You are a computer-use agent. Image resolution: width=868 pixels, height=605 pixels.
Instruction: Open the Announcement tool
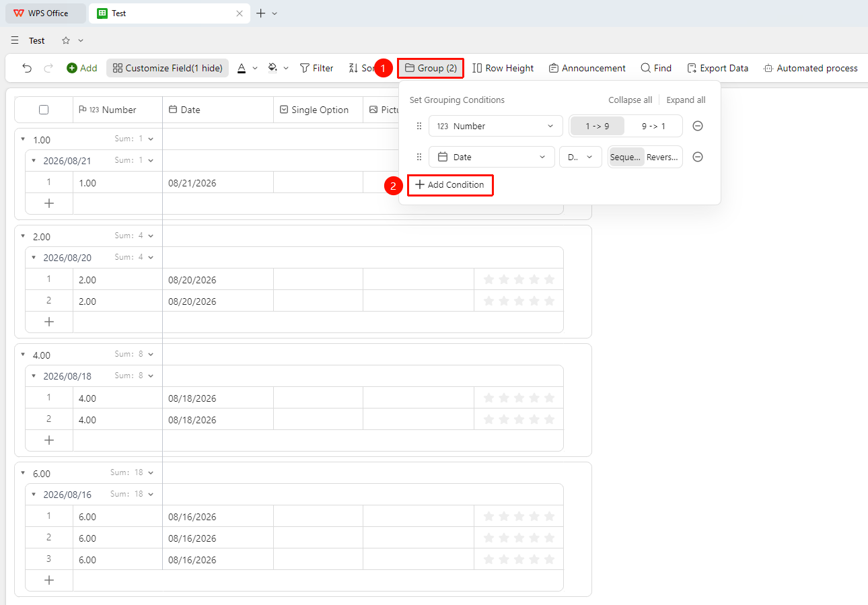[587, 68]
